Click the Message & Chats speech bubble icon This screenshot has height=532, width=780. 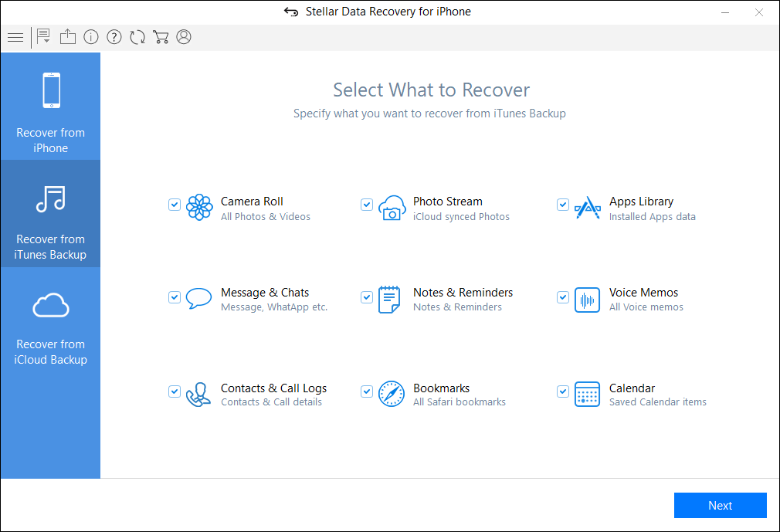(x=199, y=299)
